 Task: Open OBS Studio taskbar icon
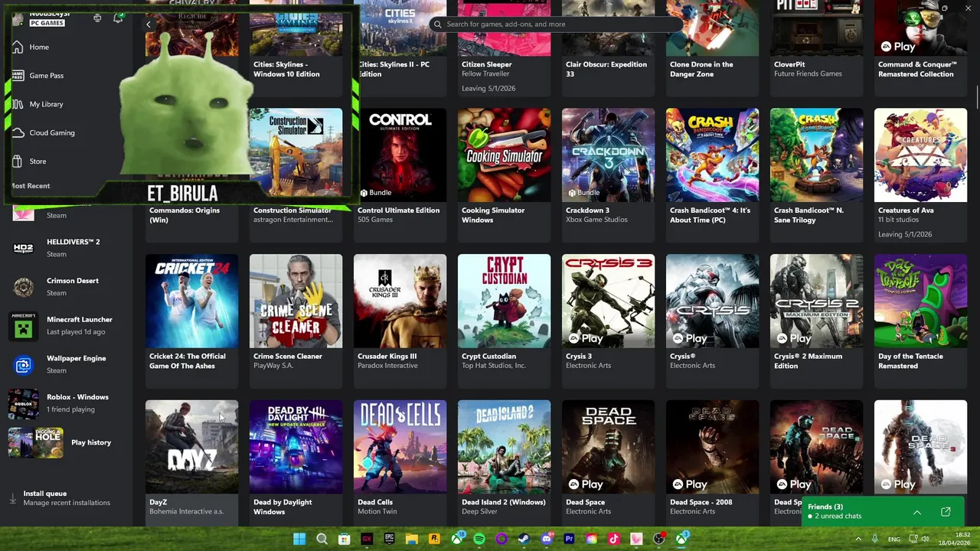click(658, 540)
